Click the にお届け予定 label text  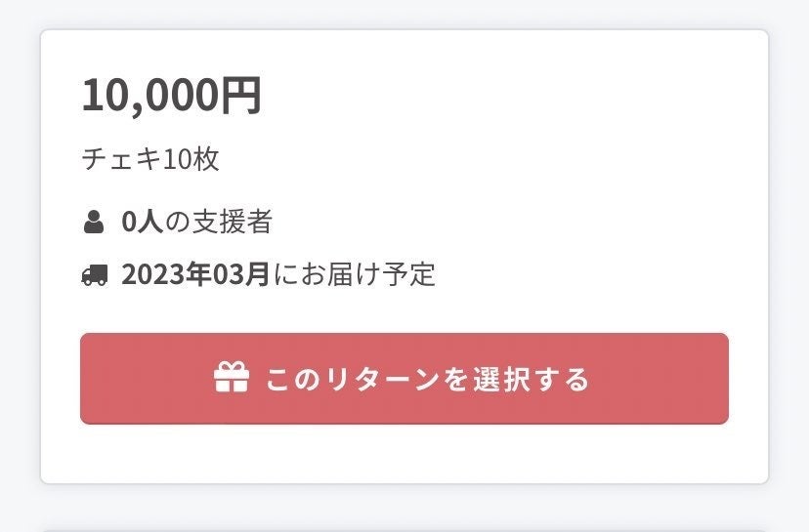[x=355, y=274]
